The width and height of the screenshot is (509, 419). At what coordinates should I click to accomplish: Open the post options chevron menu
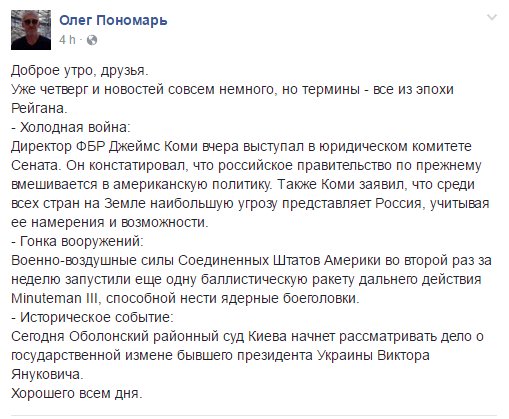(492, 17)
